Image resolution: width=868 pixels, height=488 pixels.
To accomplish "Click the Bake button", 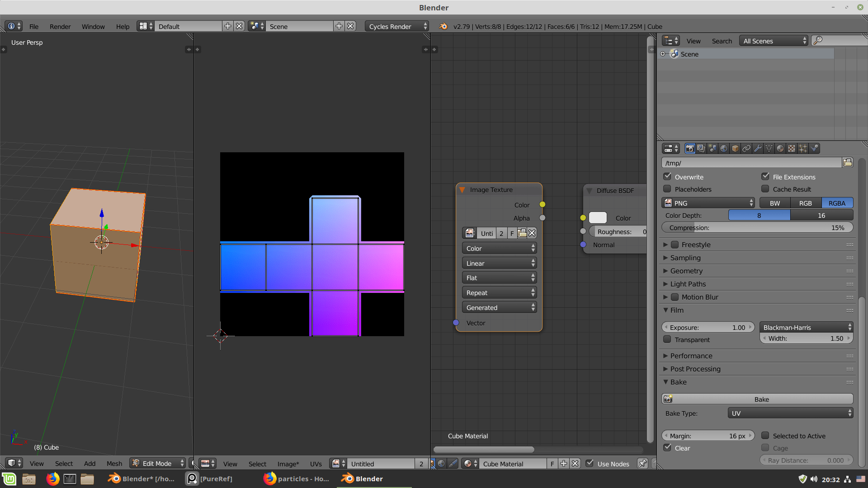I will [761, 399].
